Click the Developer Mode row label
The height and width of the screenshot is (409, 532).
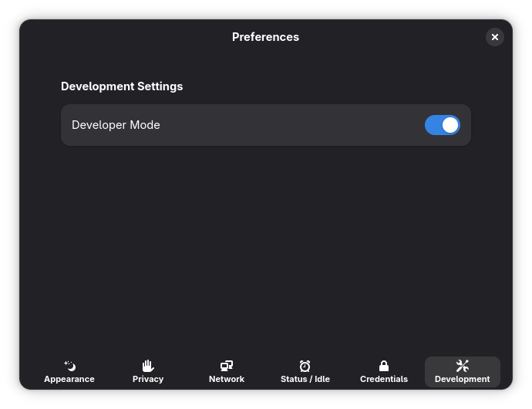pos(116,125)
